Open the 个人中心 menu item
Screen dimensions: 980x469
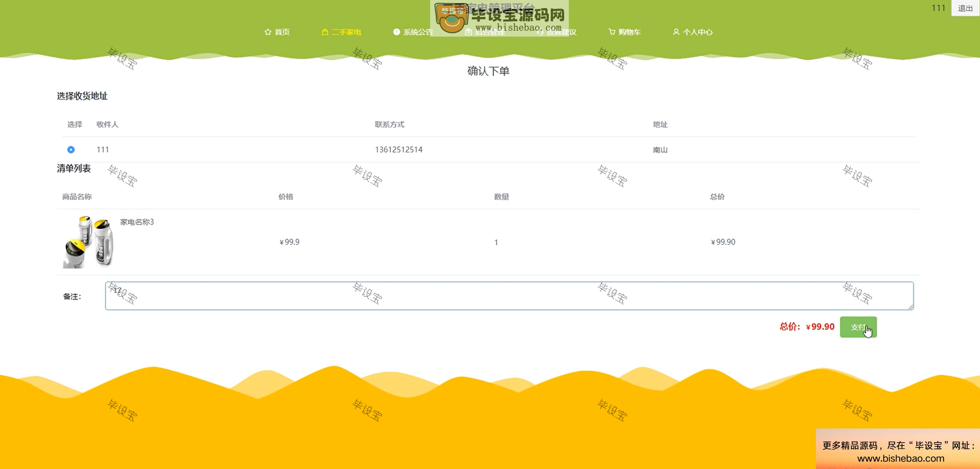pos(693,32)
